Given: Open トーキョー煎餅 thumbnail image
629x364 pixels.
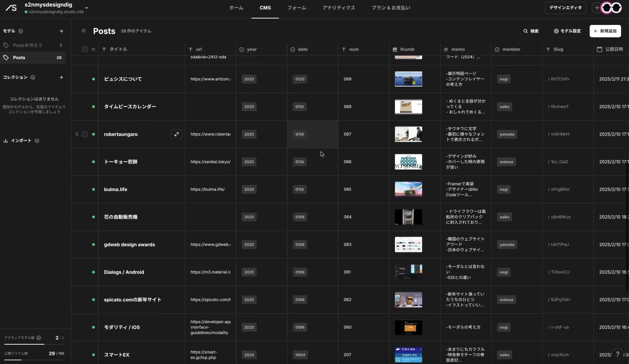Looking at the screenshot, I should [x=408, y=162].
